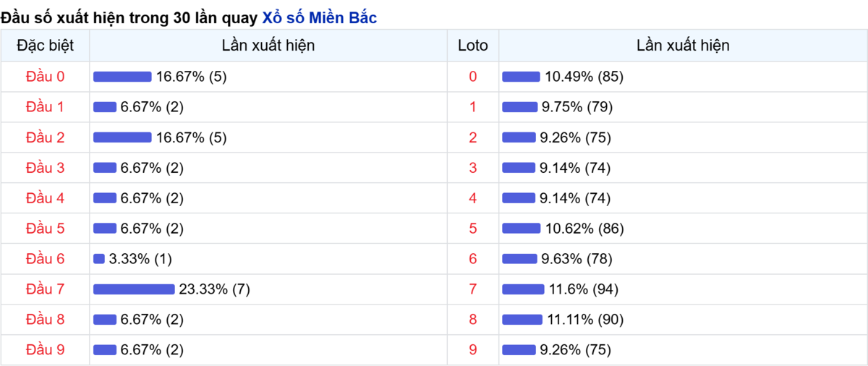Viewport: 868px width, 366px height.
Task: Click the 9.75% (79) value
Action: (x=577, y=107)
